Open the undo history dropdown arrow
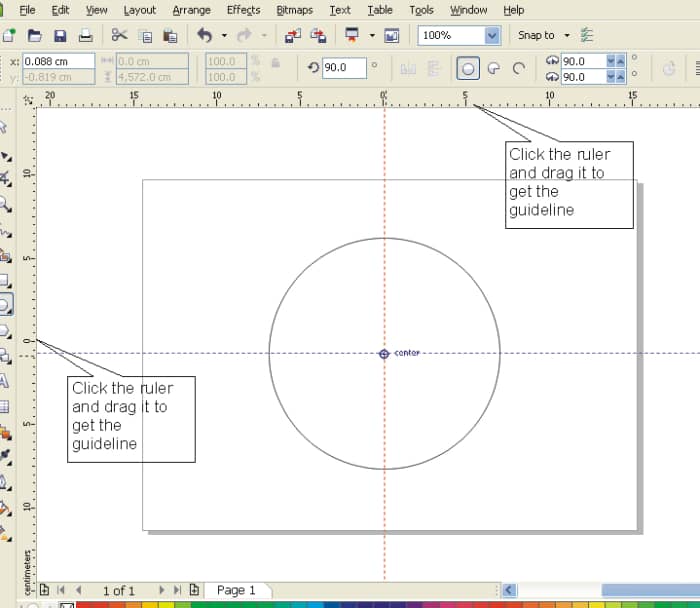Screen dimensions: 700x608 tap(224, 35)
